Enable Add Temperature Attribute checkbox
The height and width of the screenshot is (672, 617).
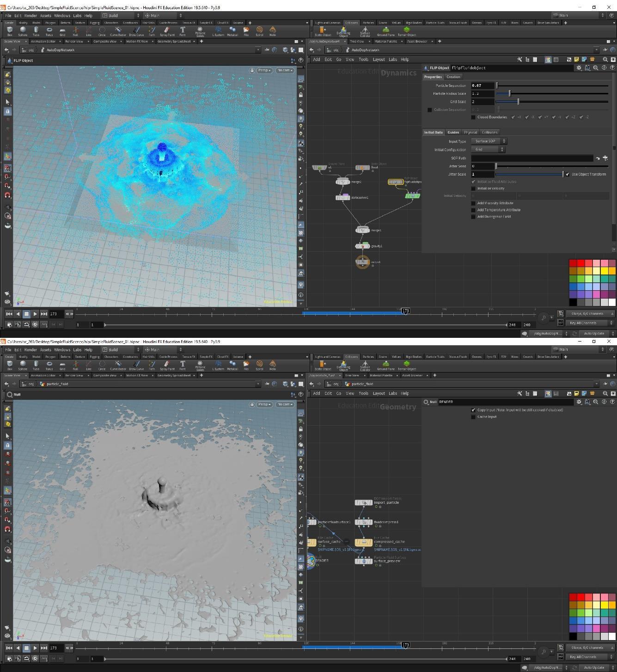point(473,210)
